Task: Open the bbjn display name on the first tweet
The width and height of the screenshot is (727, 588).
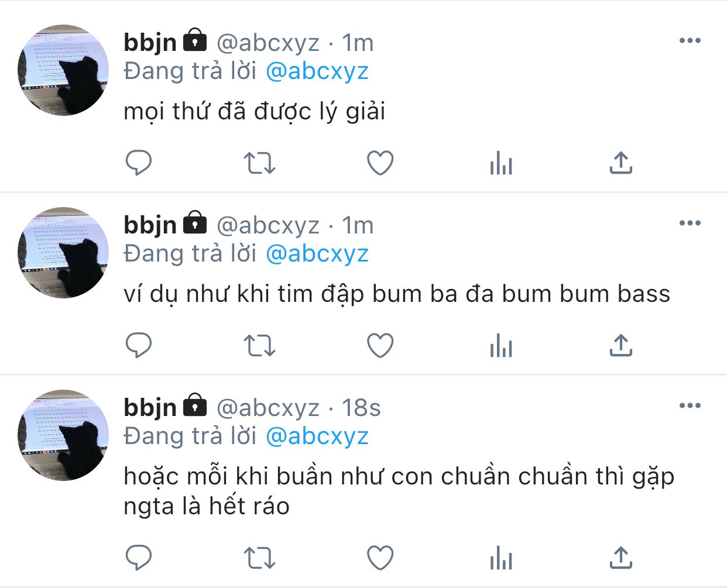Action: pyautogui.click(x=150, y=43)
